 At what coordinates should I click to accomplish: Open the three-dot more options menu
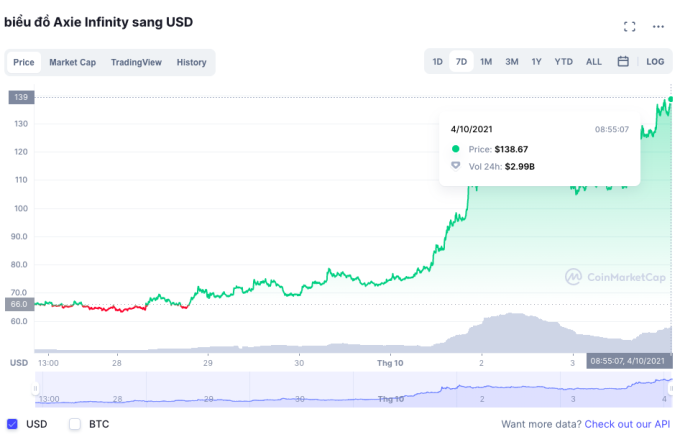[x=658, y=26]
